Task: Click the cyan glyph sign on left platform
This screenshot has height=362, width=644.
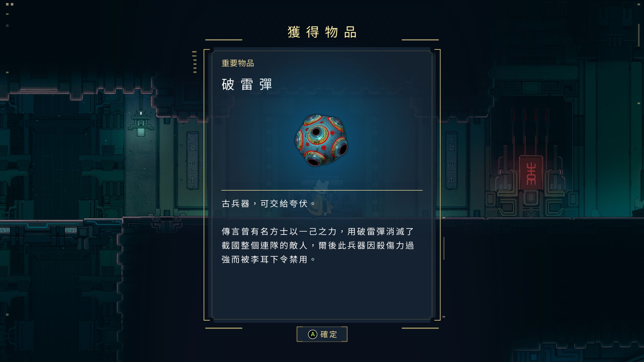Action: (x=71, y=230)
